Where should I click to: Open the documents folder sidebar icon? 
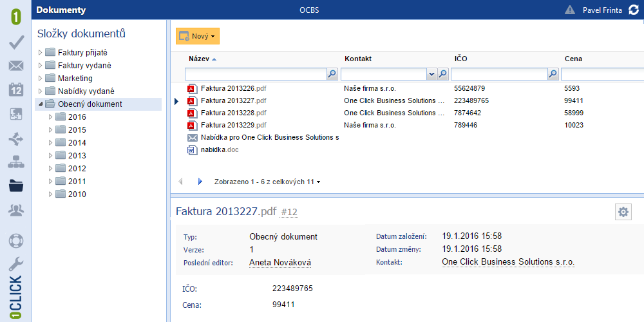(16, 186)
